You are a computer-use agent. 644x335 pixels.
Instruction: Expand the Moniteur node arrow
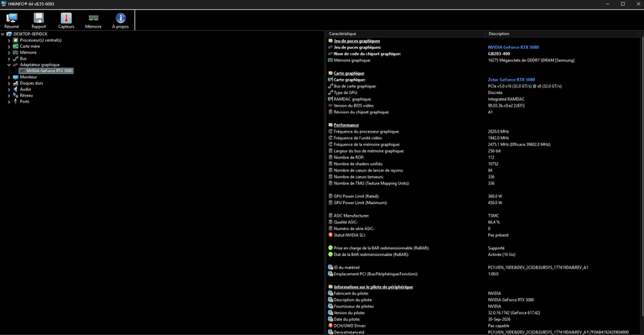point(9,77)
